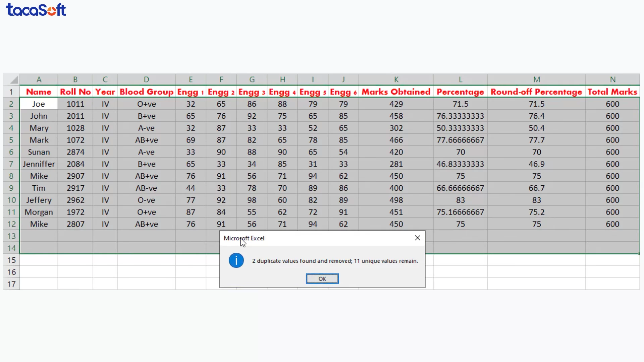Click the 'AB-ve' blood group cell
The height and width of the screenshot is (362, 644).
tap(146, 188)
